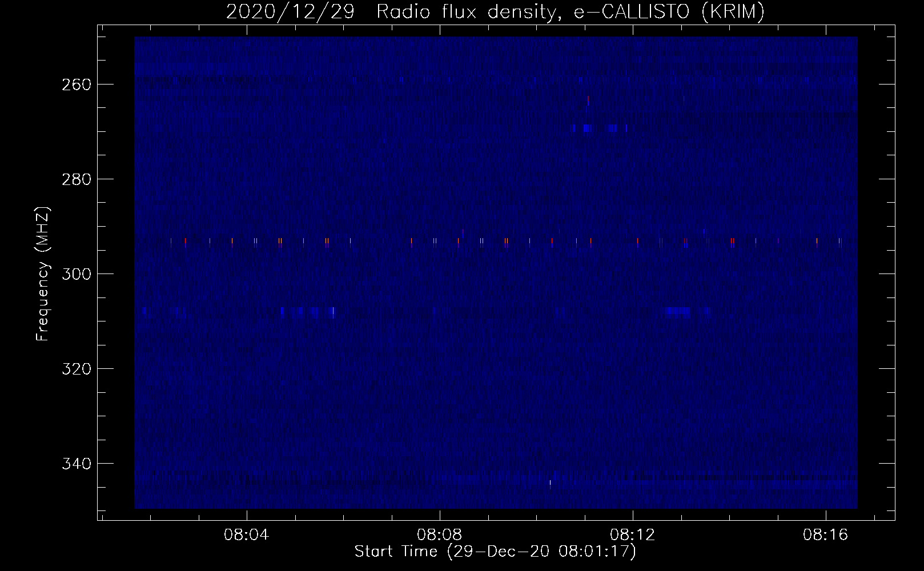Click the 340 frequency tick label
This screenshot has height=571, width=924.
(x=75, y=463)
